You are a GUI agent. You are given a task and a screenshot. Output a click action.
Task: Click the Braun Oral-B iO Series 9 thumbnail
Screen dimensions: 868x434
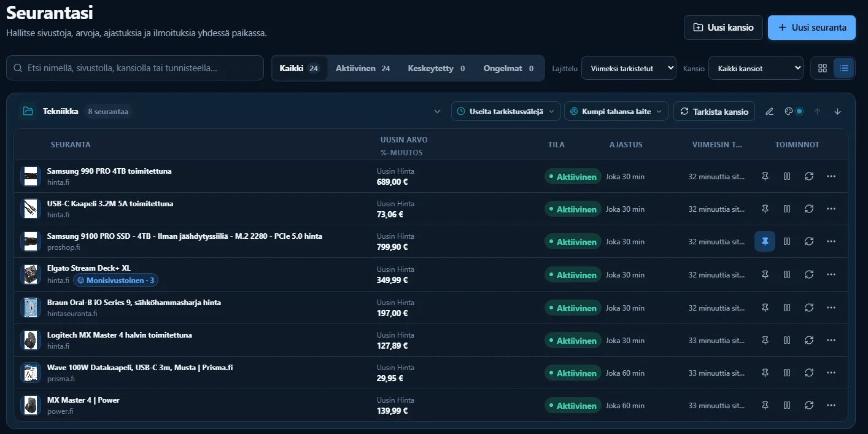[30, 307]
